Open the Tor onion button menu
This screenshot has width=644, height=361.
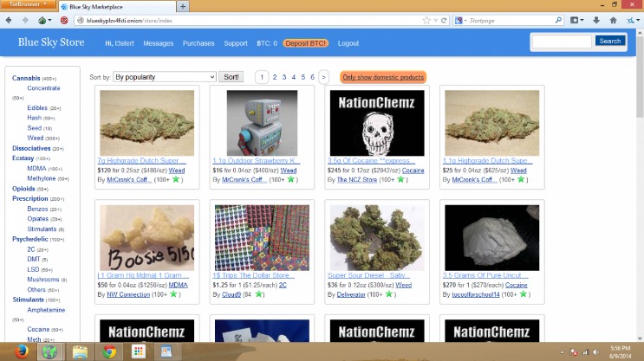point(44,20)
